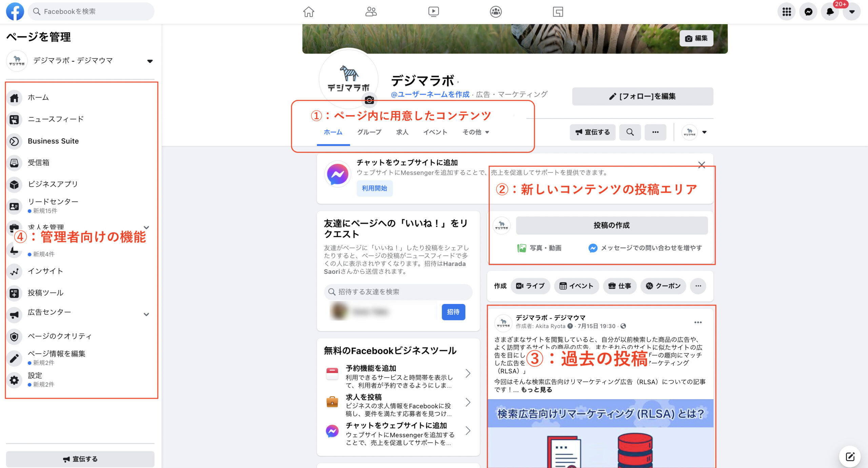Image resolution: width=868 pixels, height=468 pixels.
Task: Click the camera icon on profile picture
Action: point(370,100)
